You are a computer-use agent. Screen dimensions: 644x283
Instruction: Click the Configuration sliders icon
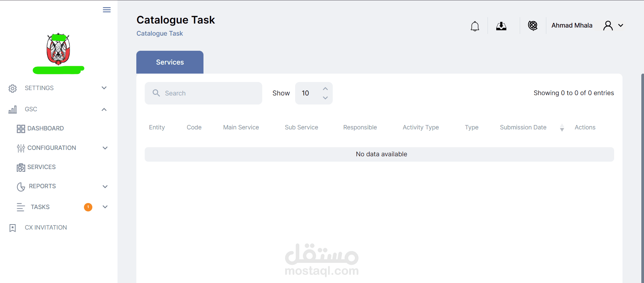pos(21,148)
